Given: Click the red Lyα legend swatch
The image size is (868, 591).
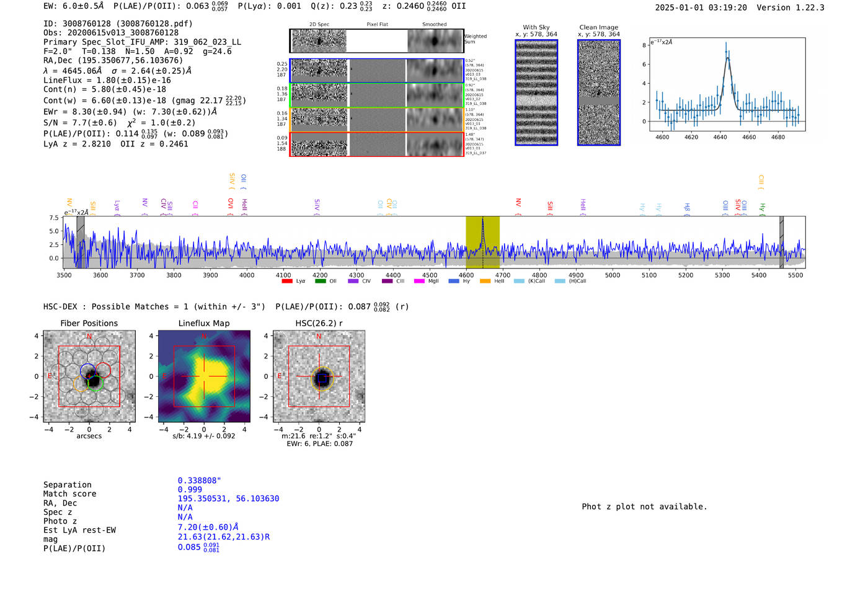Looking at the screenshot, I should pyautogui.click(x=286, y=282).
